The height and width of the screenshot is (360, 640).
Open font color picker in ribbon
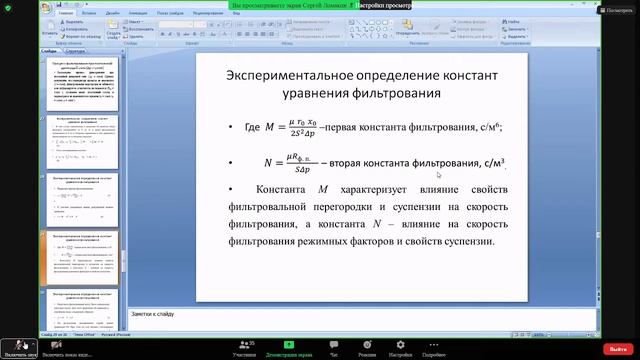pyautogui.click(x=225, y=34)
